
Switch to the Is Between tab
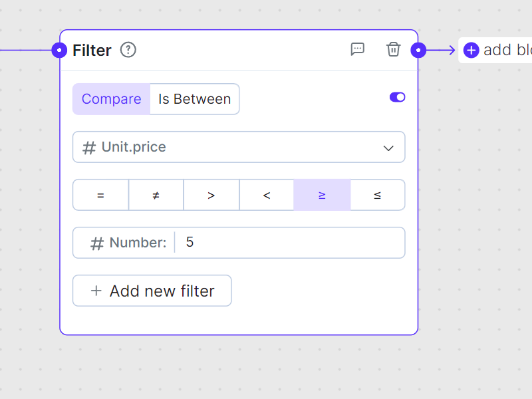point(194,99)
